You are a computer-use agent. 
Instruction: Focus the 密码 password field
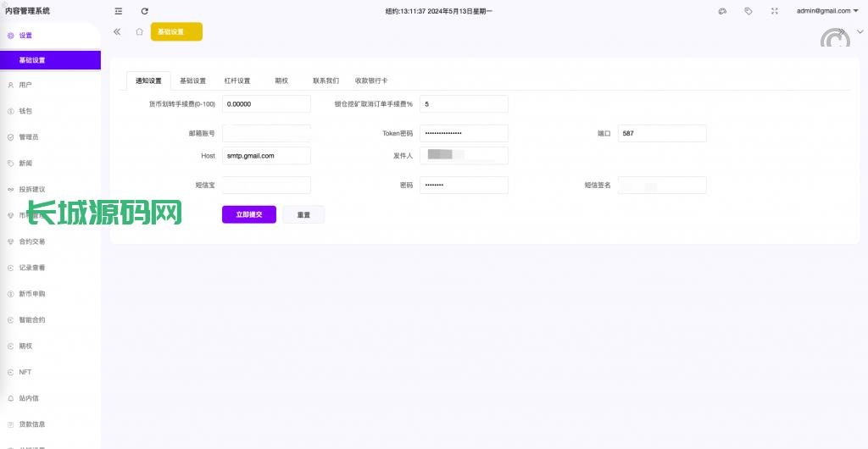click(x=464, y=186)
